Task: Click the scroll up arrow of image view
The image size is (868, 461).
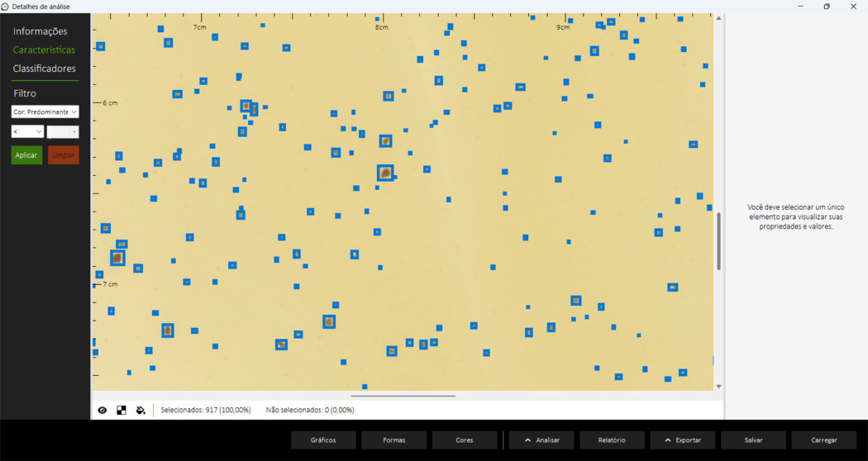Action: (x=718, y=18)
